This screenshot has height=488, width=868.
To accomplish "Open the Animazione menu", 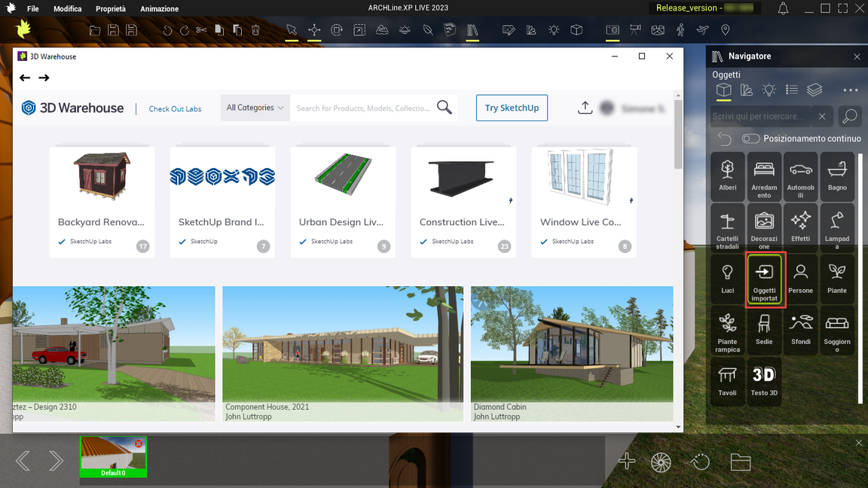I will tap(160, 9).
